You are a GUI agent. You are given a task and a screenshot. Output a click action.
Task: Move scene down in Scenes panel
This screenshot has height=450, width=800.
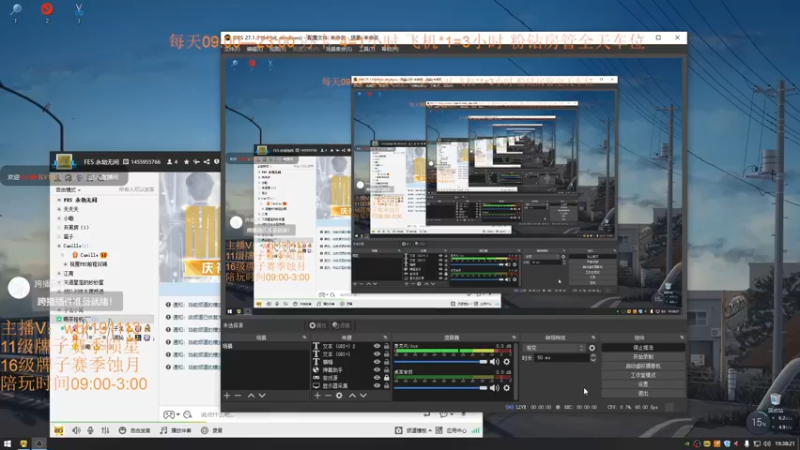[262, 395]
